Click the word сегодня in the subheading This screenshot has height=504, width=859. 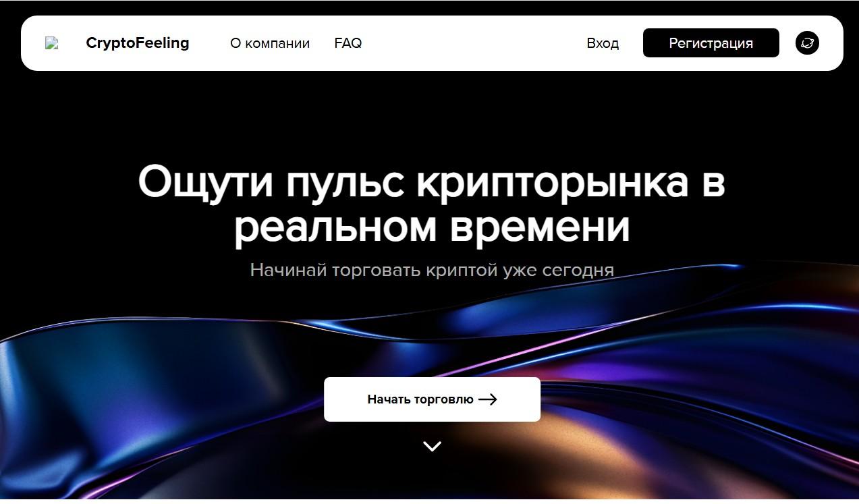tap(580, 271)
